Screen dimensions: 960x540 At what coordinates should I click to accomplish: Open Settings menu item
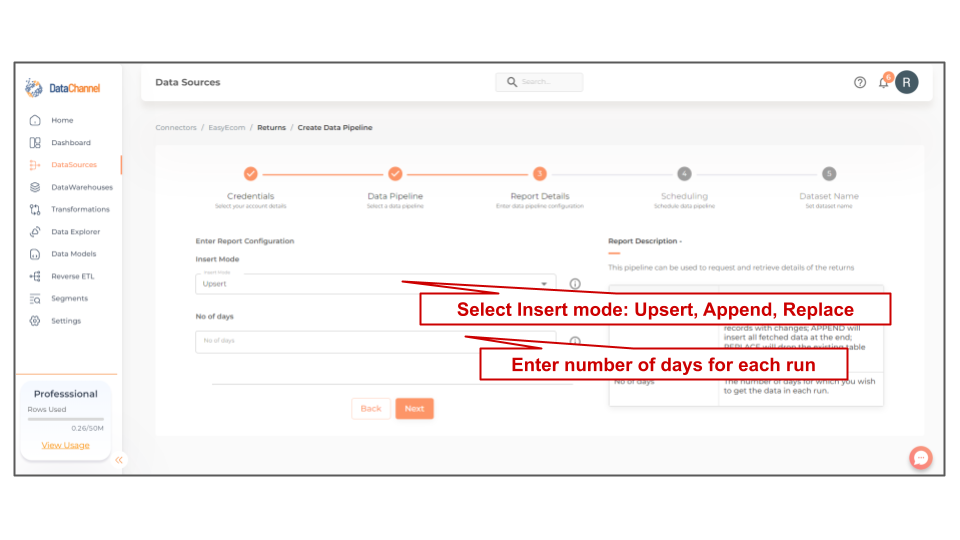click(x=66, y=321)
